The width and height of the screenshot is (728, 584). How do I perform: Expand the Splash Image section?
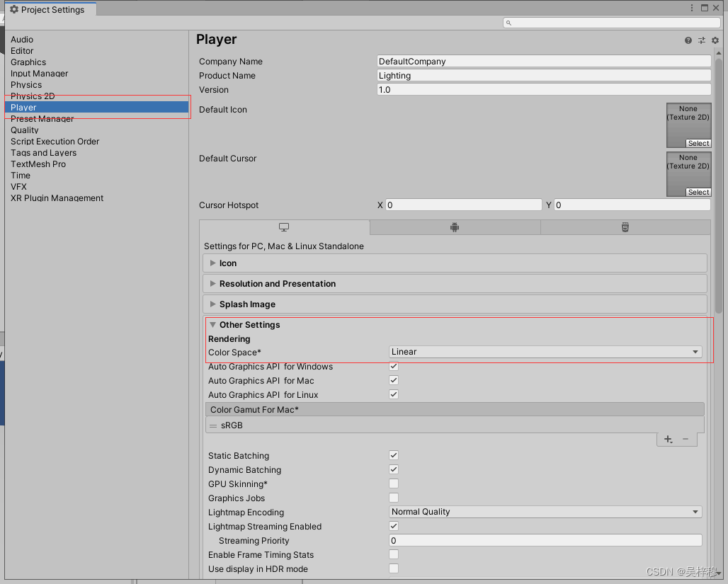[x=455, y=304]
